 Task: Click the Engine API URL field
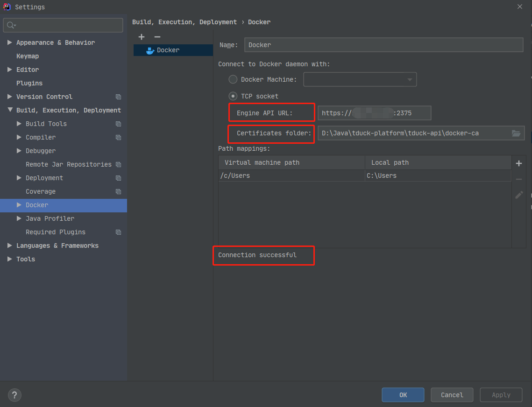coord(374,113)
